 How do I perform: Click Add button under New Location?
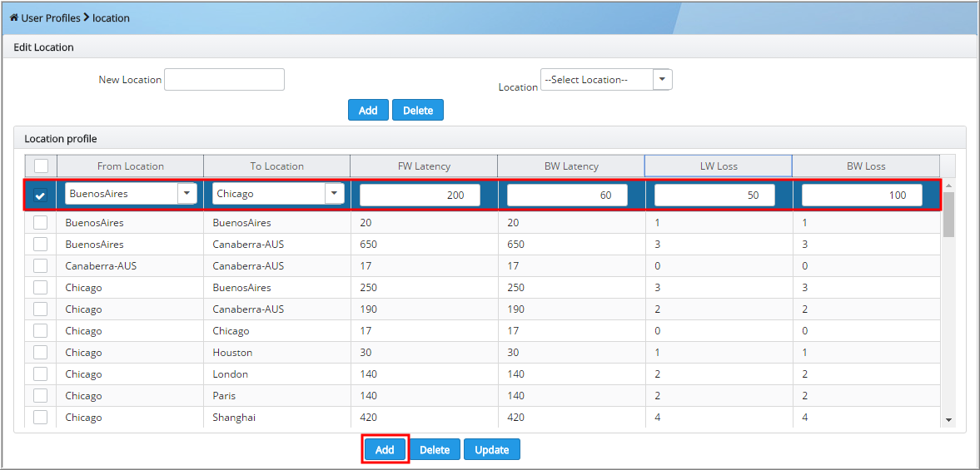tap(368, 110)
